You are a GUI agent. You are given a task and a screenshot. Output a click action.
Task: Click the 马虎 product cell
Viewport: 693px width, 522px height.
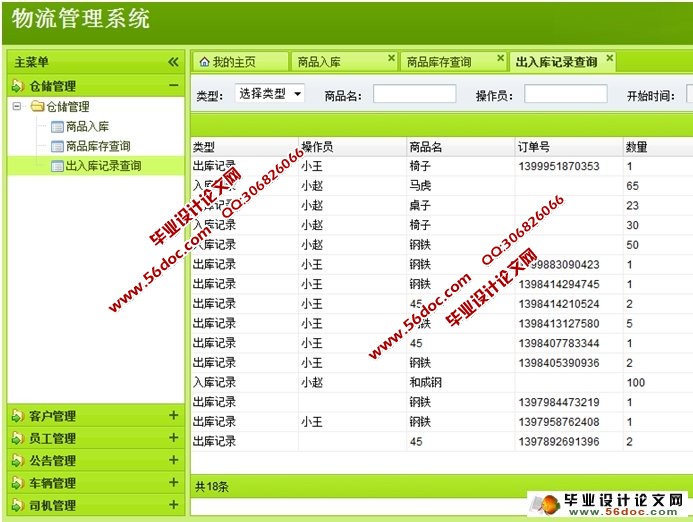[x=420, y=186]
